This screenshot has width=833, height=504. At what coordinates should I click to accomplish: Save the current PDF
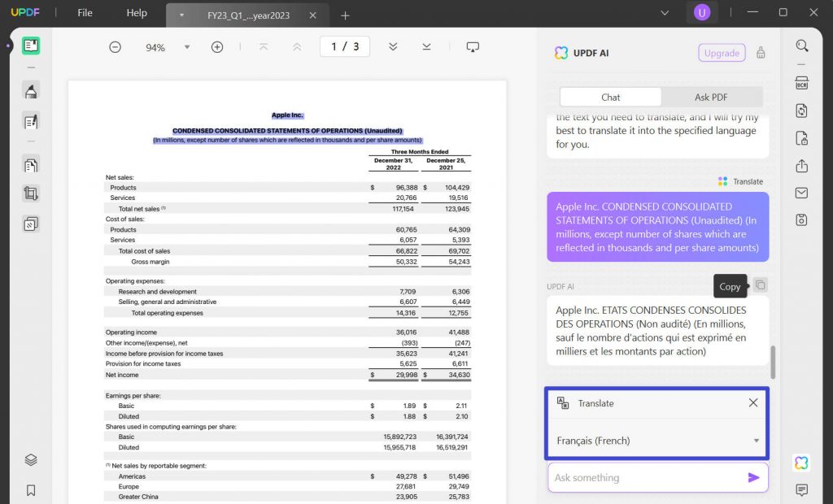801,219
